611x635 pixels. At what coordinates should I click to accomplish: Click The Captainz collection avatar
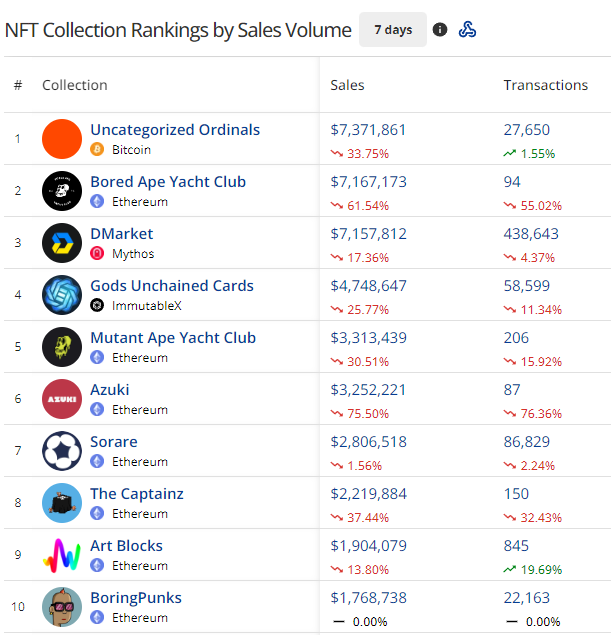(x=62, y=503)
